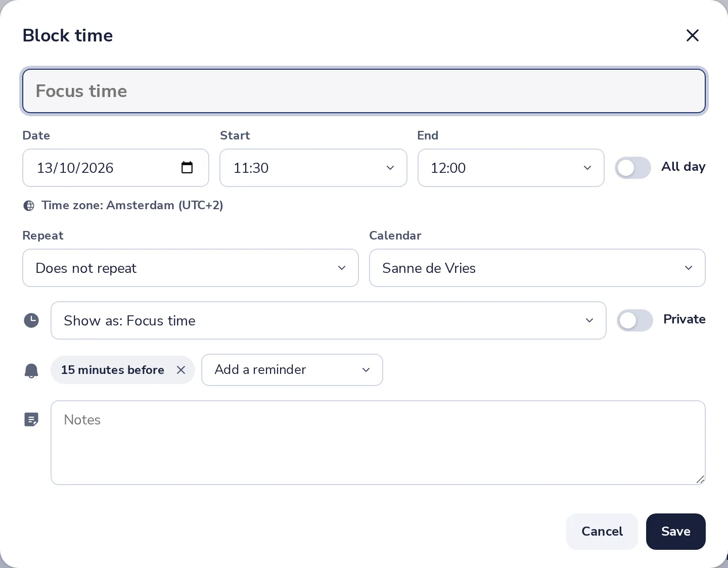This screenshot has height=568, width=728.
Task: Open the Start time dropdown
Action: (x=313, y=168)
